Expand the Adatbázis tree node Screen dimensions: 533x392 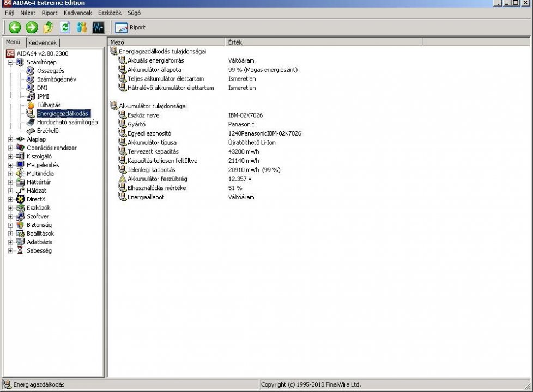click(10, 242)
